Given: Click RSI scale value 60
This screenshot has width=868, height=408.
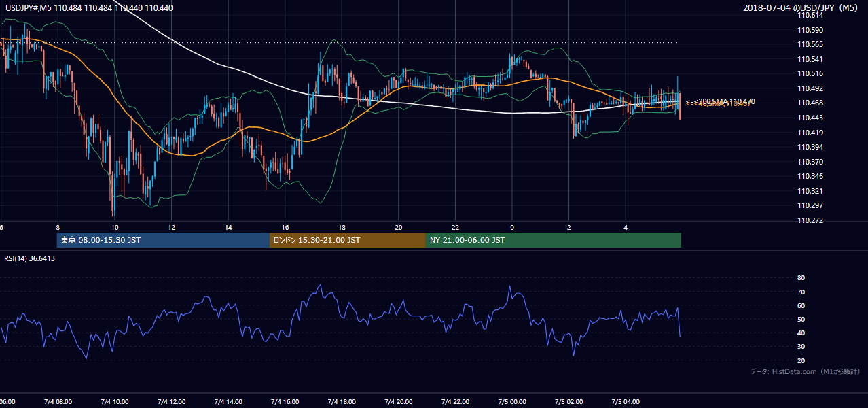Looking at the screenshot, I should [801, 305].
